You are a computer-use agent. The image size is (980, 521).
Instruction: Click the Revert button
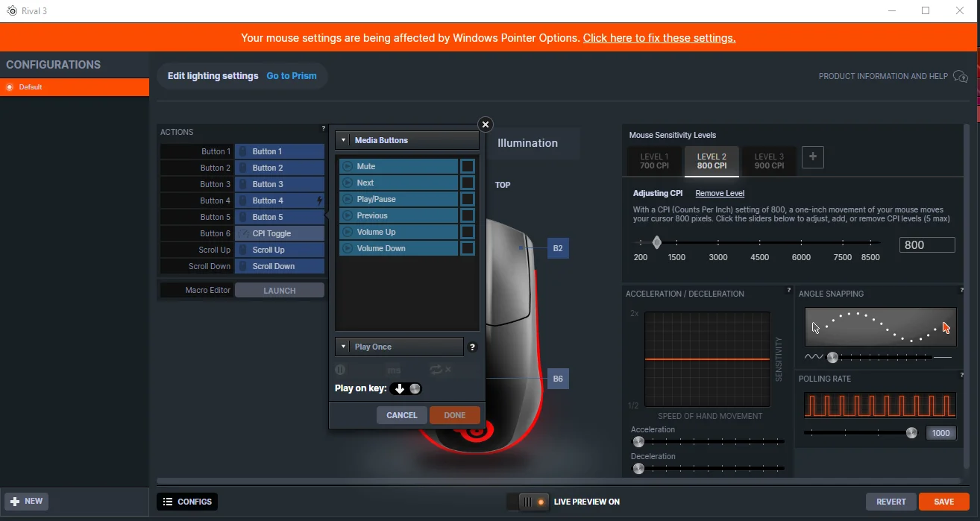891,502
